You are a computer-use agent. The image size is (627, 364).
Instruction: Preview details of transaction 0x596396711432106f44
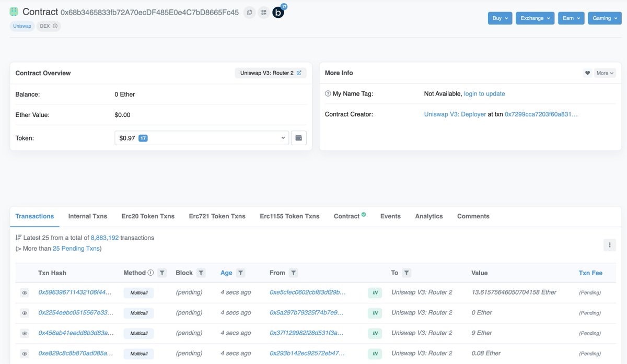pos(25,293)
